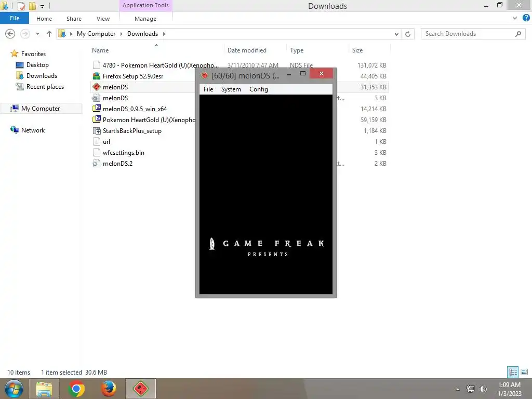Go forward with the Explorer forward arrow
This screenshot has height=399, width=532.
25,34
